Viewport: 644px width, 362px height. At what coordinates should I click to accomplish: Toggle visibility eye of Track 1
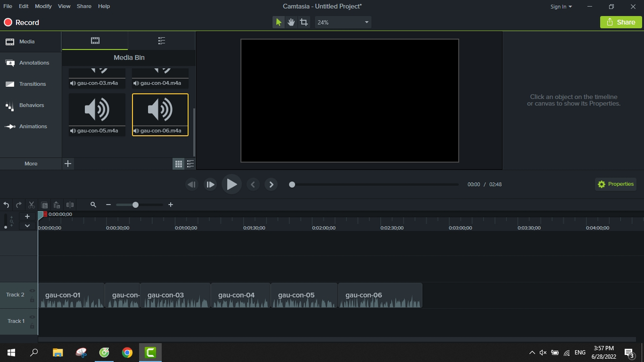32,317
